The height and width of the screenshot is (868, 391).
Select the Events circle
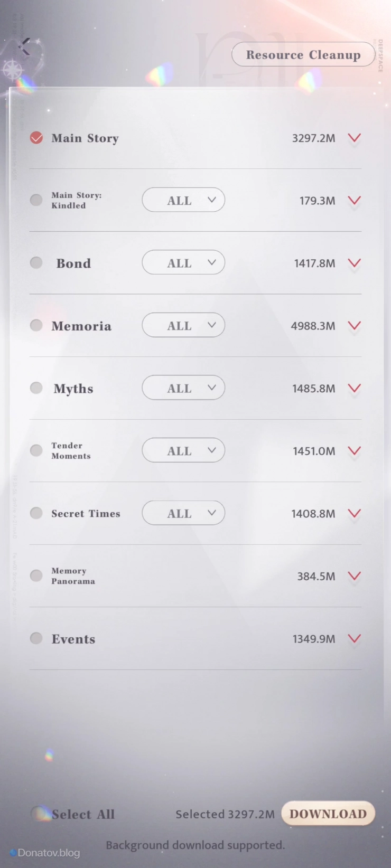coord(36,638)
